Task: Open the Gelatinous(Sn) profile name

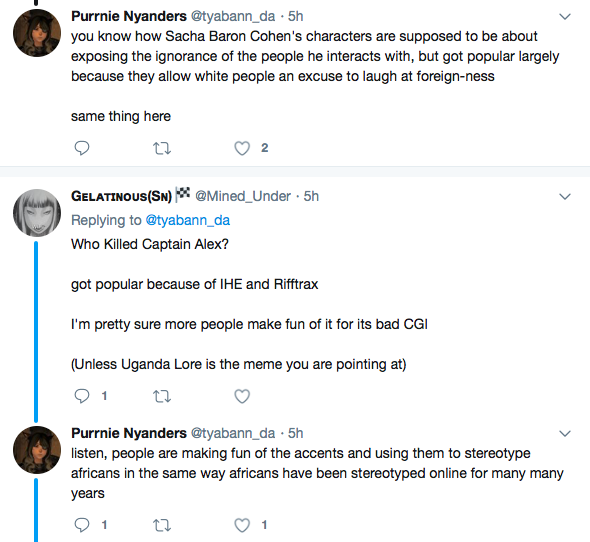Action: 121,196
